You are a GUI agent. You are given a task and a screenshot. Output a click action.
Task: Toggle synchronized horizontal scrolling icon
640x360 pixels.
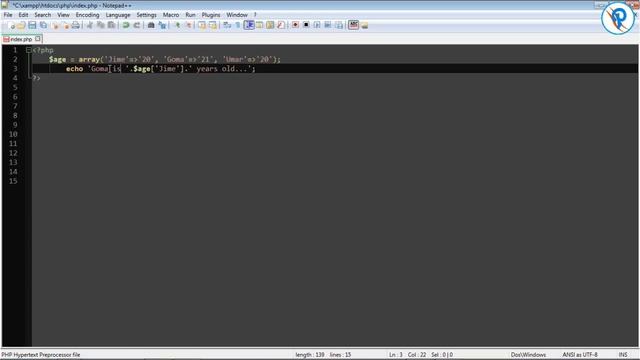point(213,25)
